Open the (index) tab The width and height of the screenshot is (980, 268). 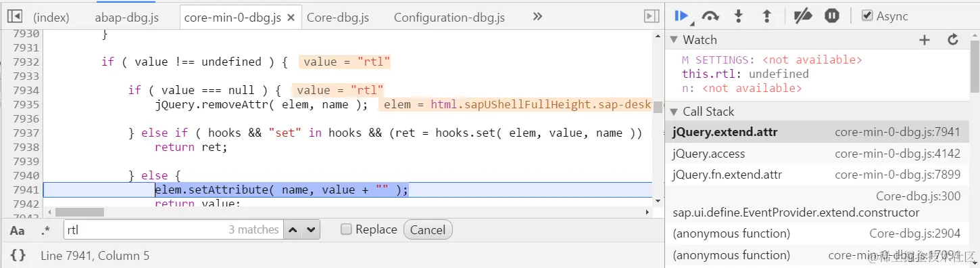[x=51, y=18]
